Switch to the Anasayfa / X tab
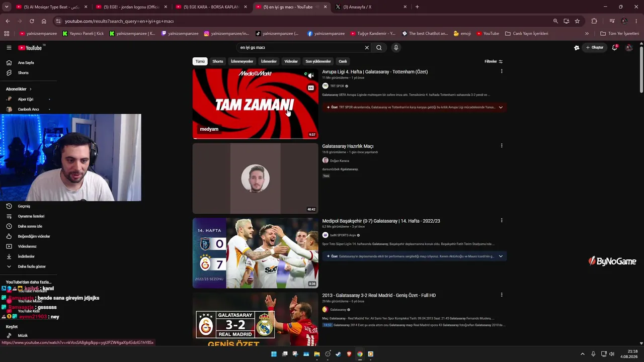 pyautogui.click(x=372, y=7)
